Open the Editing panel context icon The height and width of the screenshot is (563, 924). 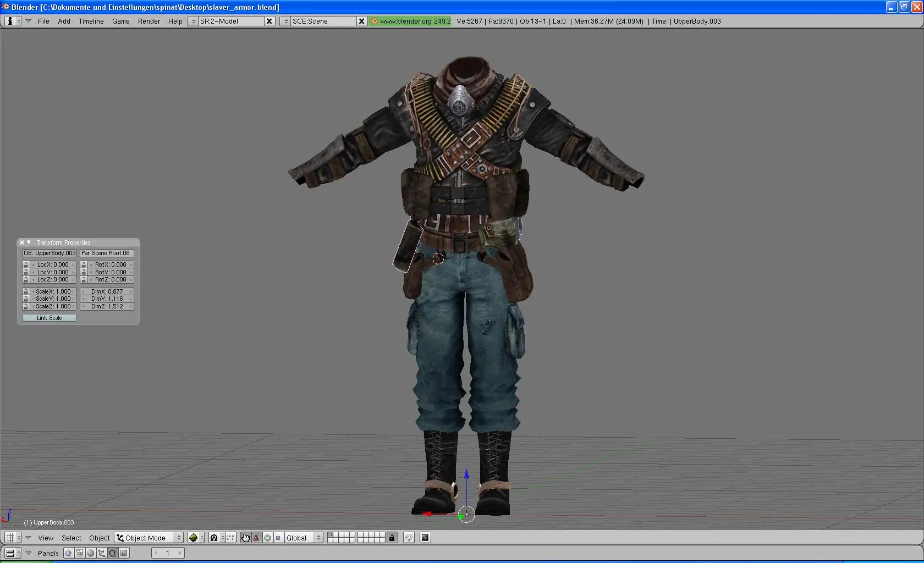point(112,553)
